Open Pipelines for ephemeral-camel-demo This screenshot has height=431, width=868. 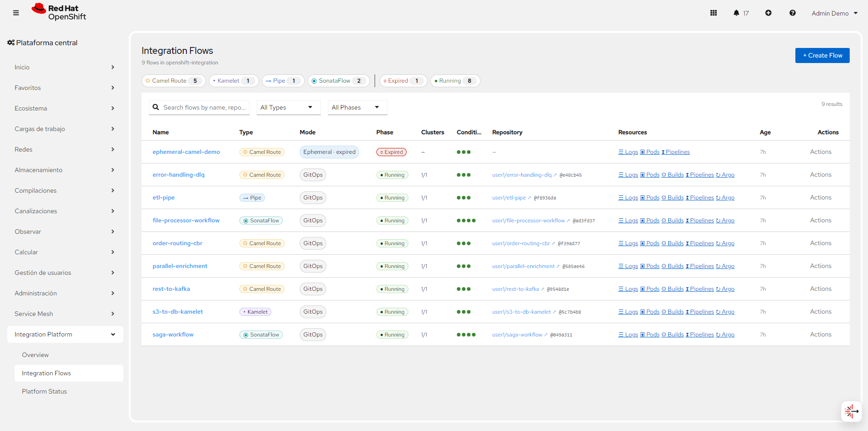point(676,152)
